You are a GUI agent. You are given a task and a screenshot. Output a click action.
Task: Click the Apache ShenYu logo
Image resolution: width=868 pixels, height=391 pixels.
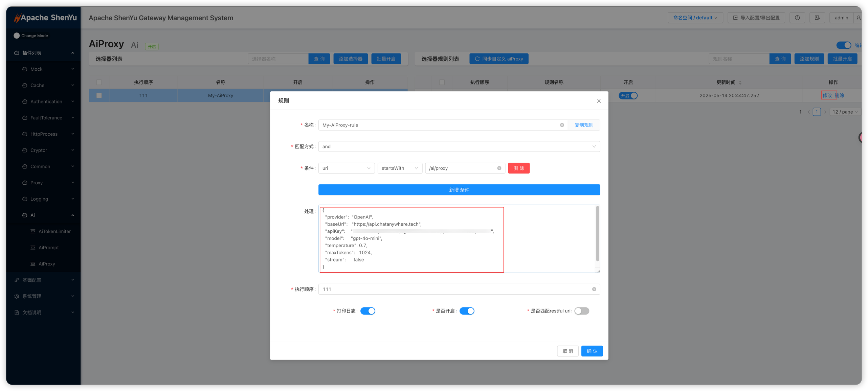45,18
